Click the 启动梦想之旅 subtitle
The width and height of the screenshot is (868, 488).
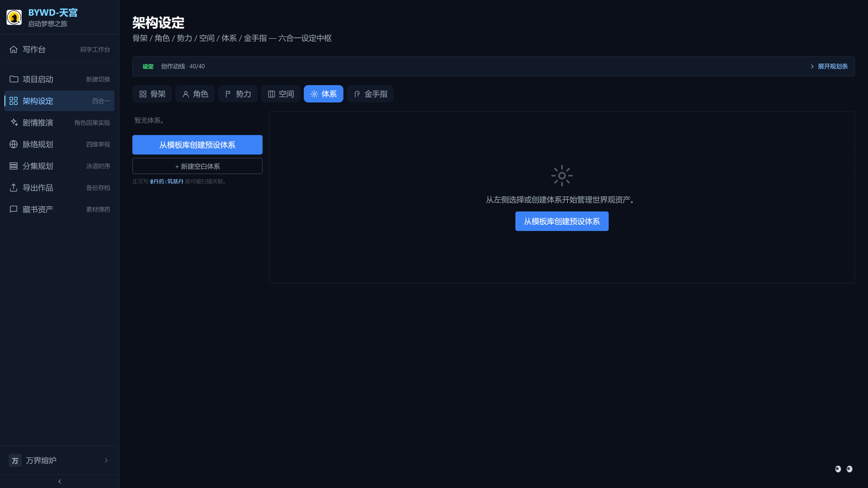click(48, 24)
